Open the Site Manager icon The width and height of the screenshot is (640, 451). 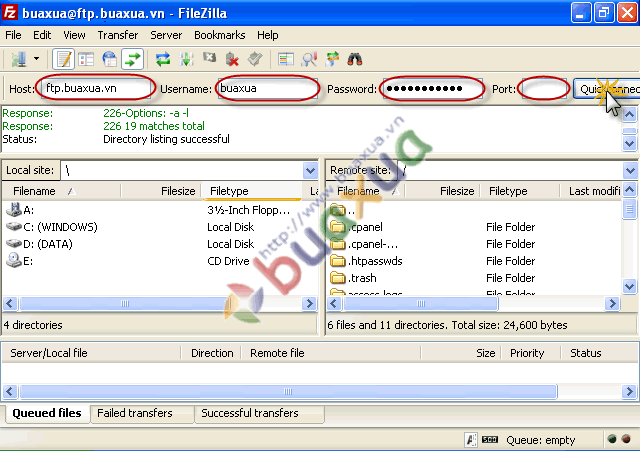19,60
